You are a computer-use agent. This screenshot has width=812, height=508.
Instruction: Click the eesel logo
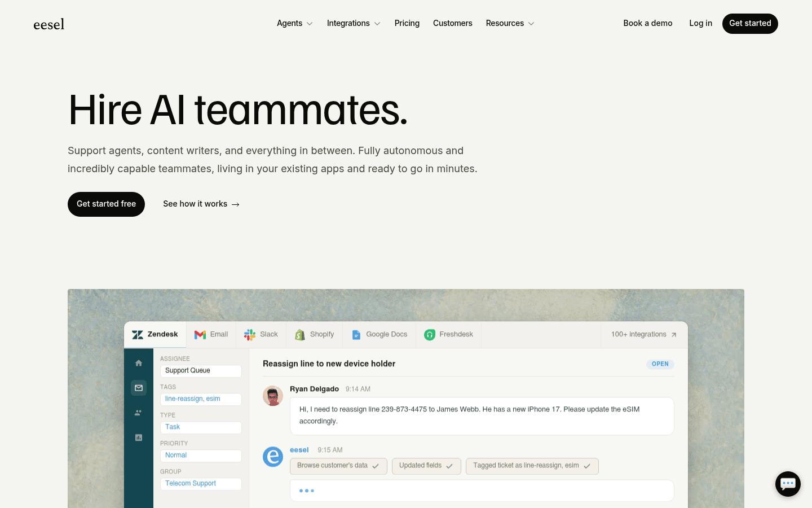click(49, 24)
